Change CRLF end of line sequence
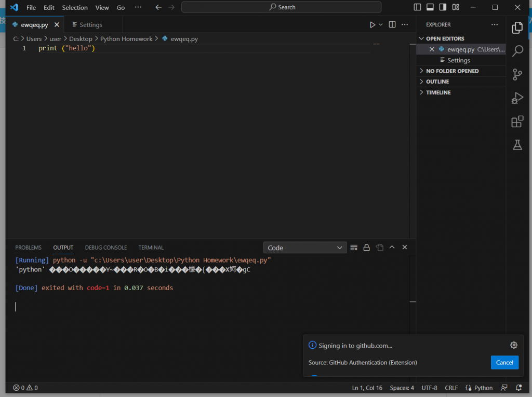 pos(451,388)
